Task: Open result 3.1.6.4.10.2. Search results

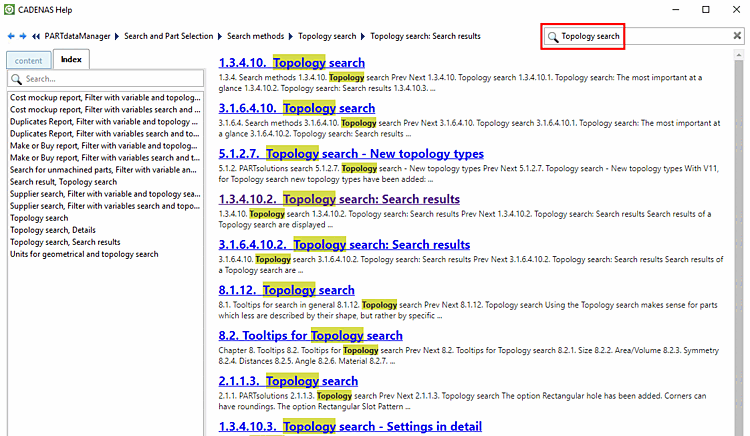Action: point(344,244)
